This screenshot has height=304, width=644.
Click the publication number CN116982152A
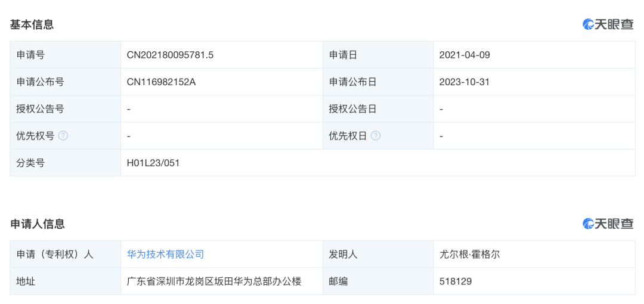coord(162,82)
